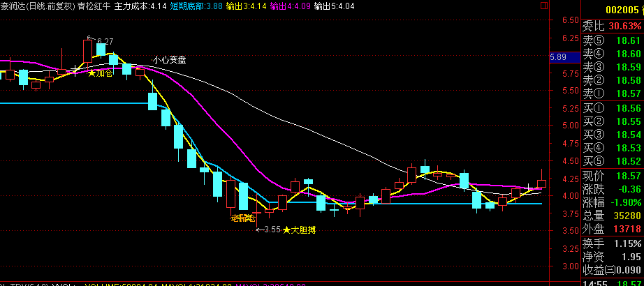Click the 大胆搏 star signal marker
Viewport: 644px width, 286px height.
coord(299,229)
